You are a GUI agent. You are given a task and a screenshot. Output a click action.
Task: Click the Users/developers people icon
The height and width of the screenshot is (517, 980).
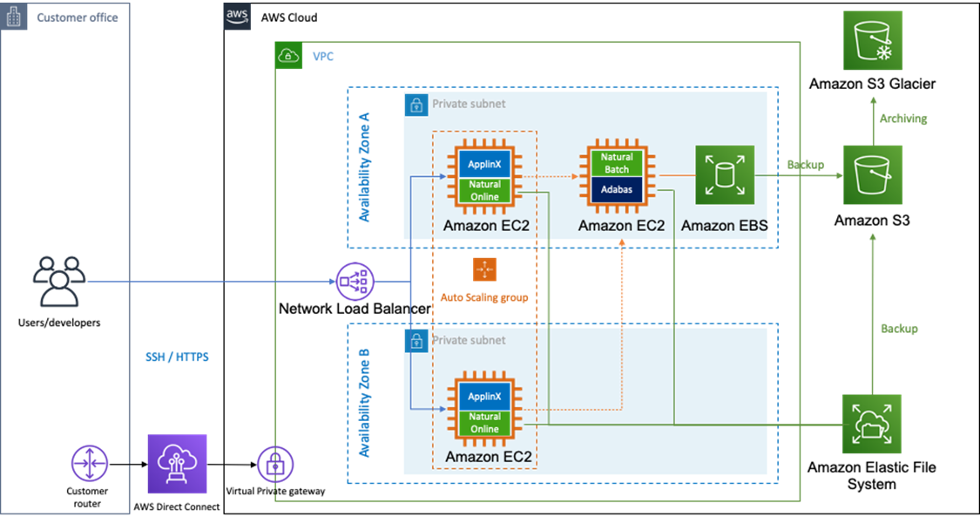click(x=59, y=282)
